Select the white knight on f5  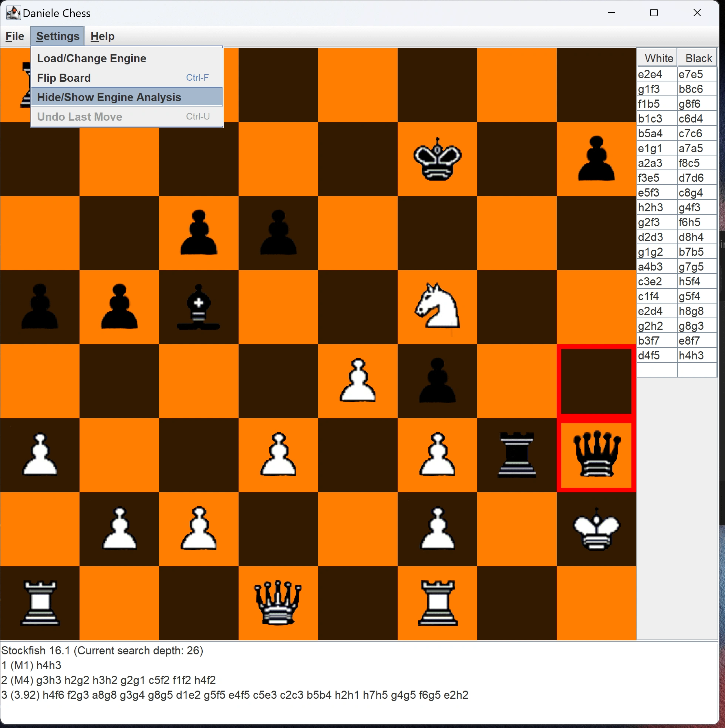pyautogui.click(x=437, y=306)
